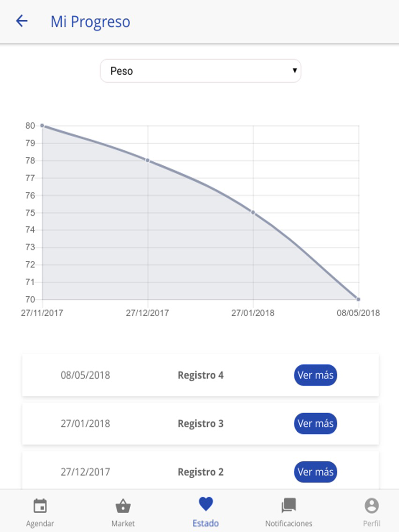Image resolution: width=399 pixels, height=532 pixels.
Task: Select the Estado heart icon
Action: 206,504
